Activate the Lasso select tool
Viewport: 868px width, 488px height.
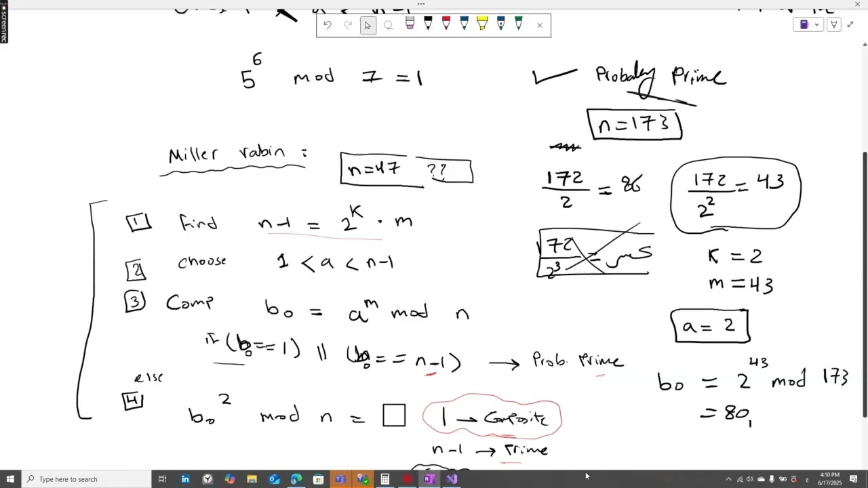point(389,25)
